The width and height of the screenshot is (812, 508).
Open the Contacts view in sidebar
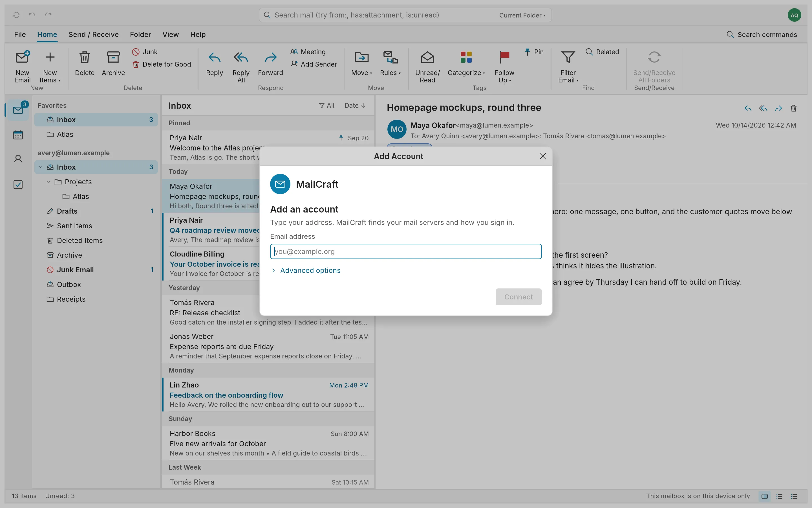pos(18,159)
